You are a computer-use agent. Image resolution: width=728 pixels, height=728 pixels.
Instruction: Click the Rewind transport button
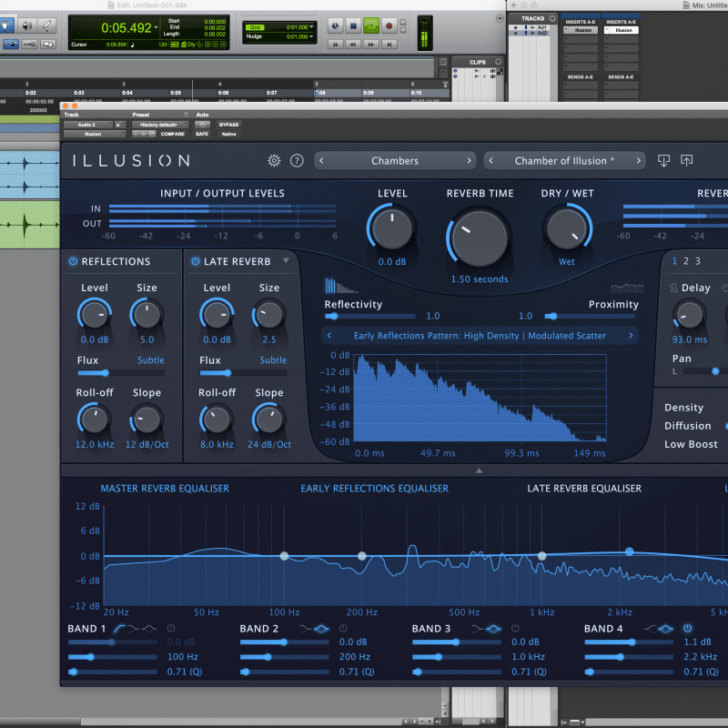[x=353, y=44]
